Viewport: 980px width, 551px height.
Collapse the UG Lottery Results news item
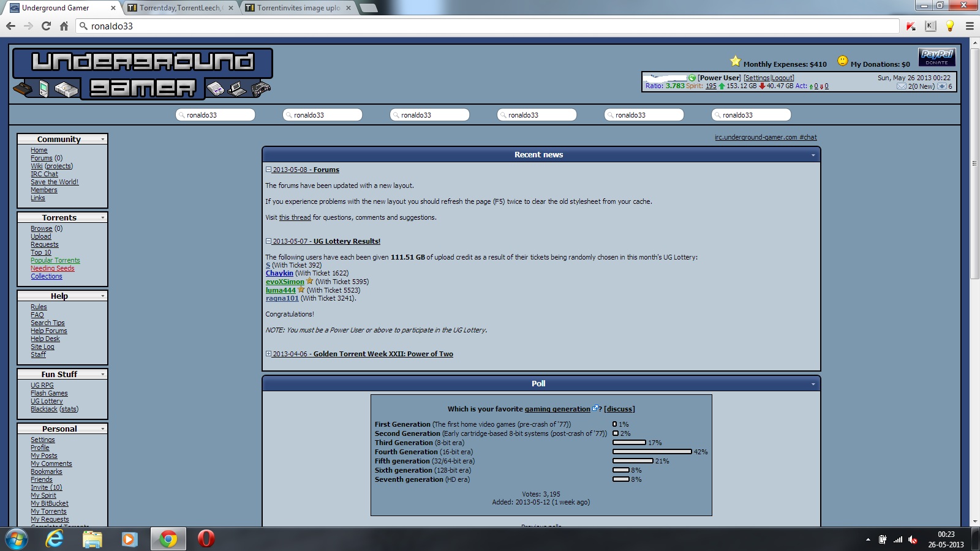[268, 241]
